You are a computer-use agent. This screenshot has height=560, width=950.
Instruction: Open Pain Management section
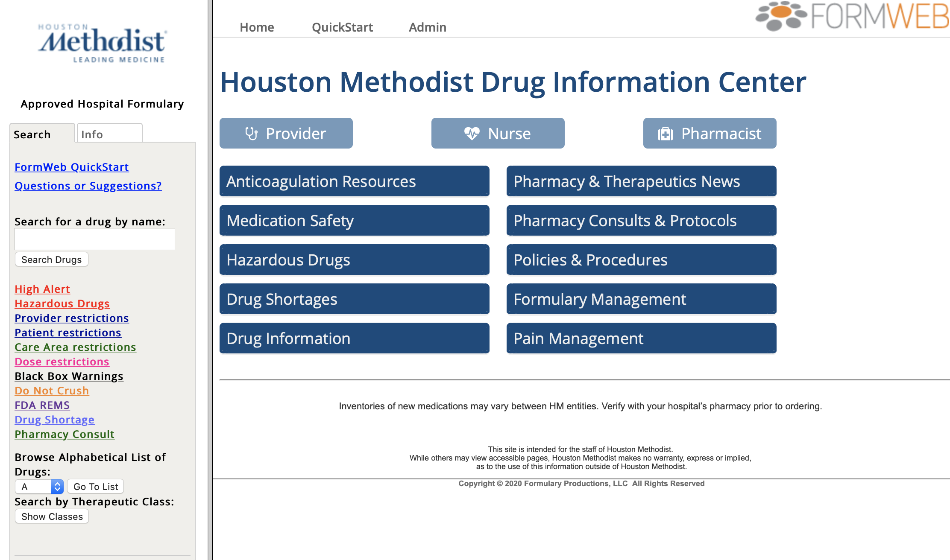[x=642, y=338]
